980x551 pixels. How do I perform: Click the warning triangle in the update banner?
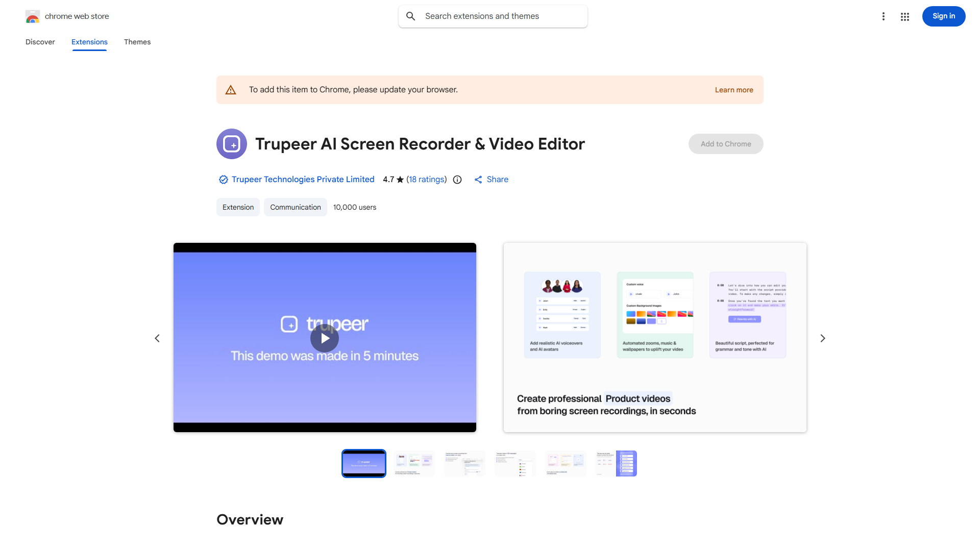click(x=231, y=89)
